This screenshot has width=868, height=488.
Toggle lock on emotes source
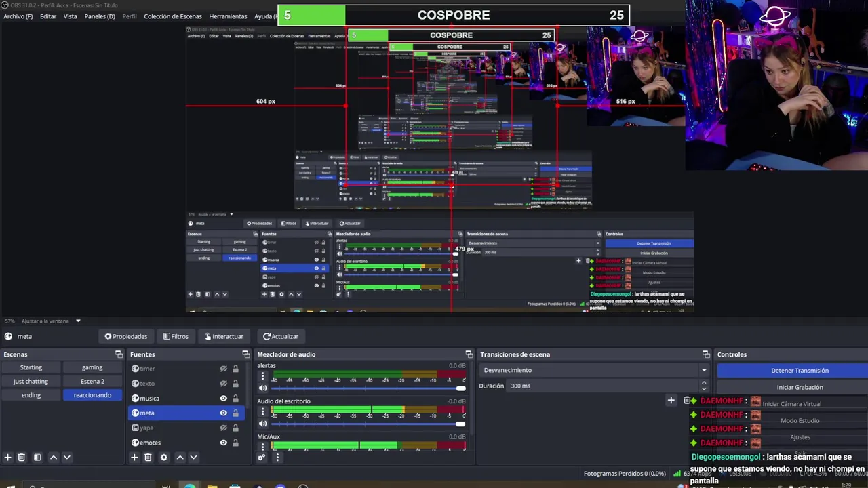coord(235,443)
